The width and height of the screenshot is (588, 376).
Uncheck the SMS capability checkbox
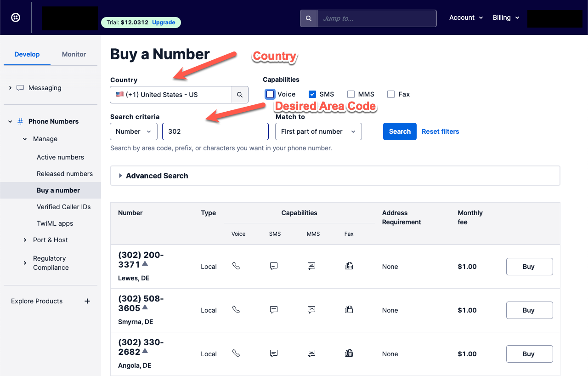tap(312, 94)
